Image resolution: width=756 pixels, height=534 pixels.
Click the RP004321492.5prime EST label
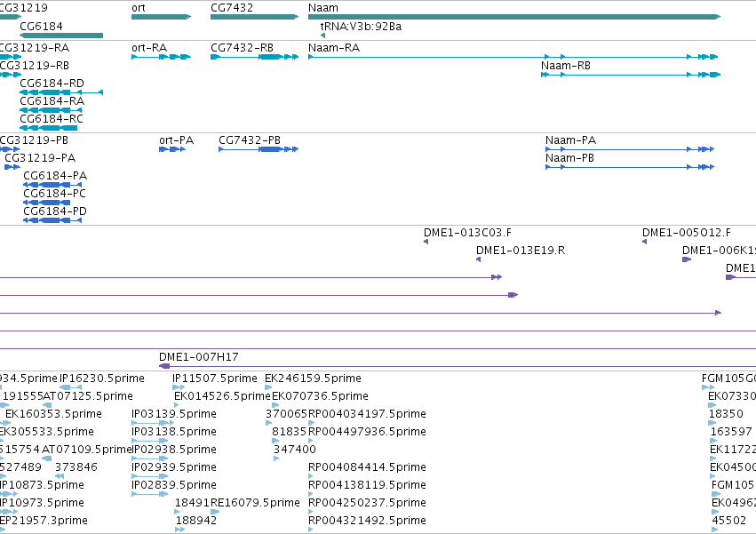pos(367,522)
